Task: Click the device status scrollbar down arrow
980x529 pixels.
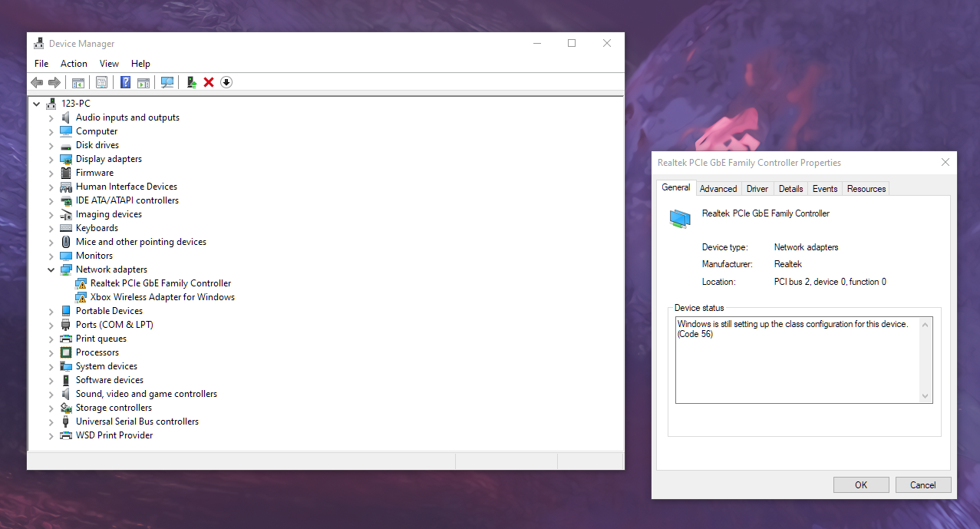Action: (x=926, y=396)
